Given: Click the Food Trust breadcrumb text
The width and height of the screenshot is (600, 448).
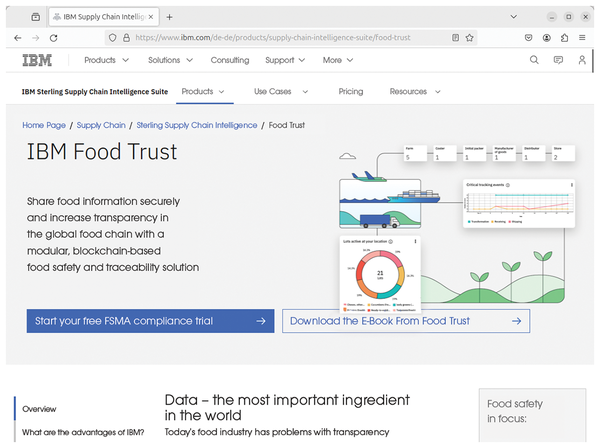Looking at the screenshot, I should pos(287,125).
